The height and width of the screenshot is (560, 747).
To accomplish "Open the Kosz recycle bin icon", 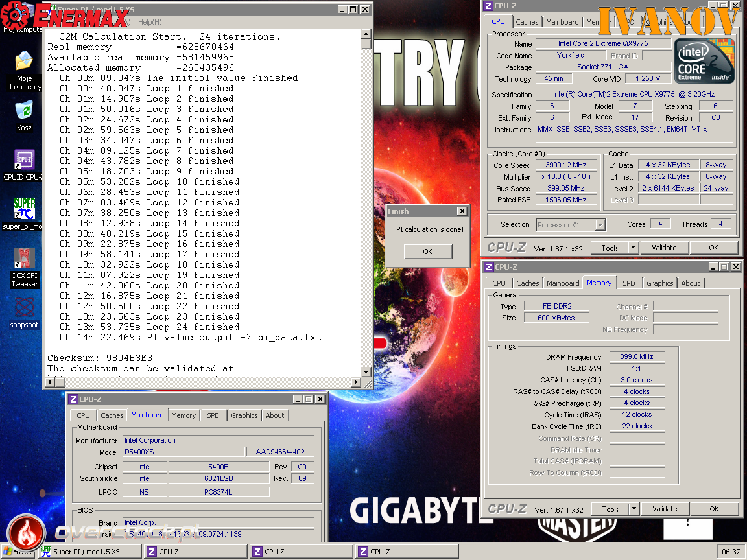I will (x=24, y=116).
